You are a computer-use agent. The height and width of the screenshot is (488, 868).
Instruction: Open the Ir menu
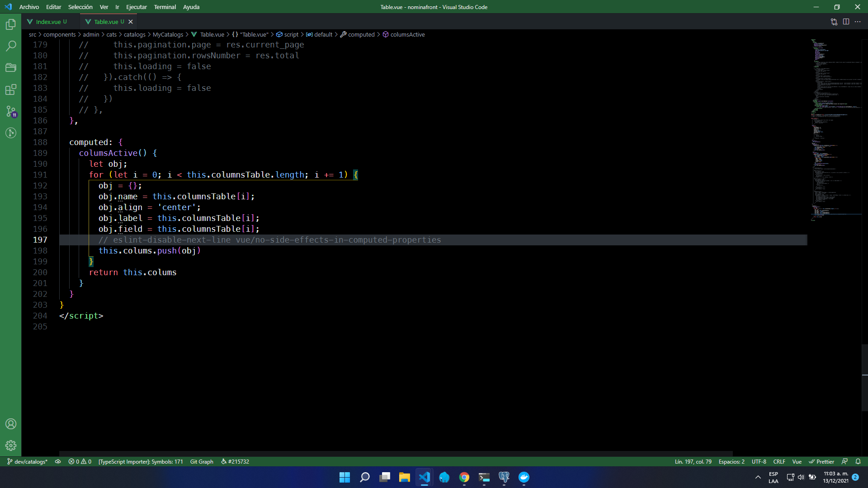(x=117, y=7)
